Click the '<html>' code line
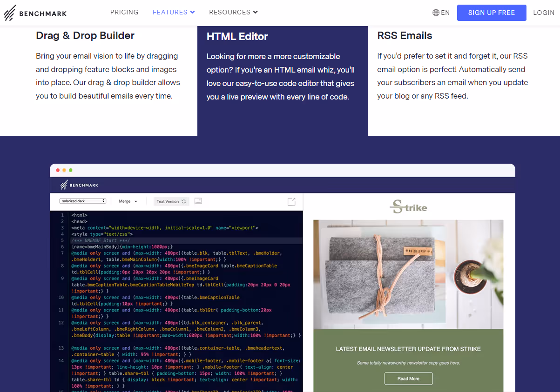The height and width of the screenshot is (392, 560). click(79, 215)
